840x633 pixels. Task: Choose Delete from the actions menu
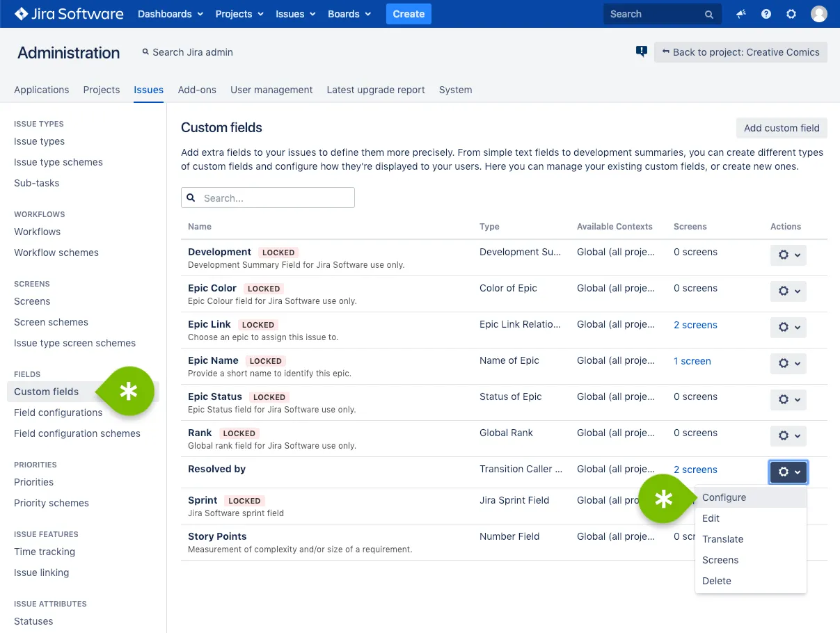751,581
